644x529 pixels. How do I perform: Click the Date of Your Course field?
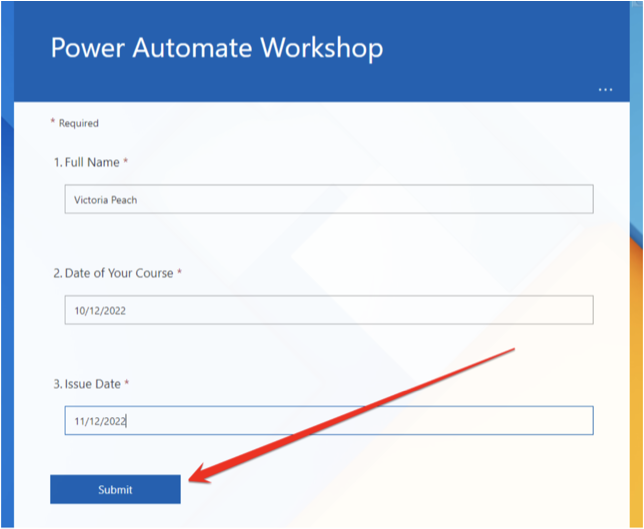329,310
